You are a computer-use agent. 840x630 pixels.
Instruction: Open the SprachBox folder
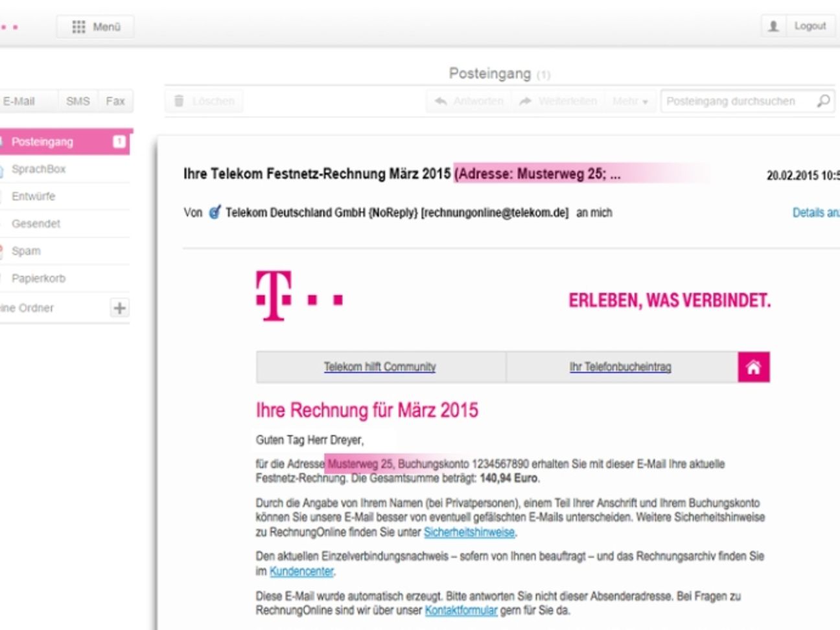tap(64, 169)
